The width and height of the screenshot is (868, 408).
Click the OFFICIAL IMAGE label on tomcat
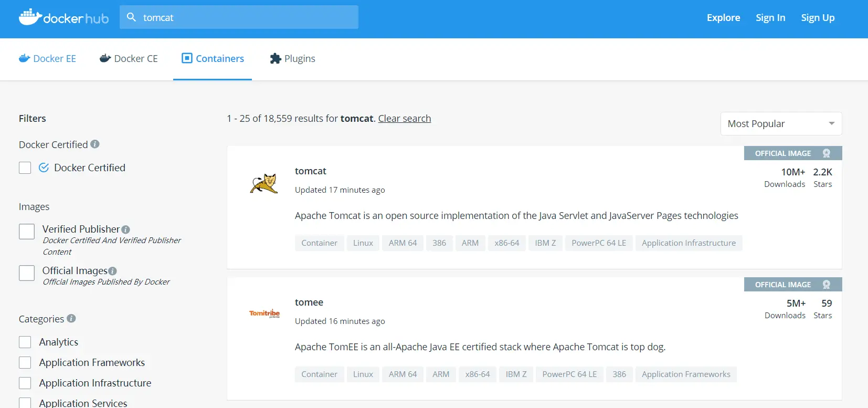[783, 153]
